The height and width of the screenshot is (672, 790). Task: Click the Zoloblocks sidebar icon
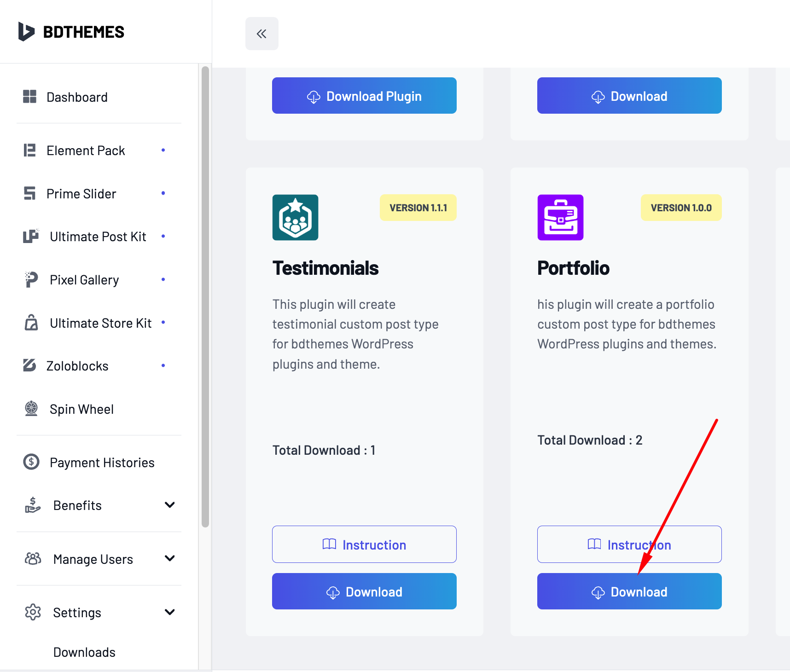[30, 365]
